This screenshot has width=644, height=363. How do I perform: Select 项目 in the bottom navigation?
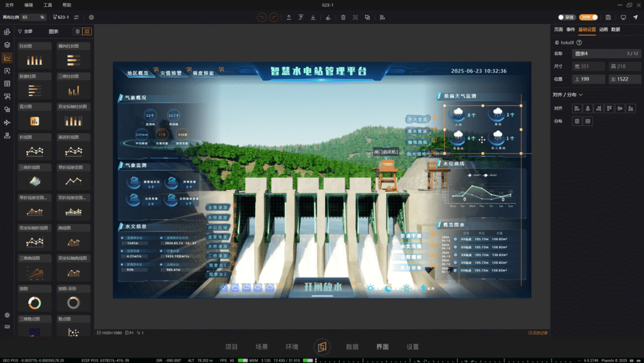[x=231, y=347]
